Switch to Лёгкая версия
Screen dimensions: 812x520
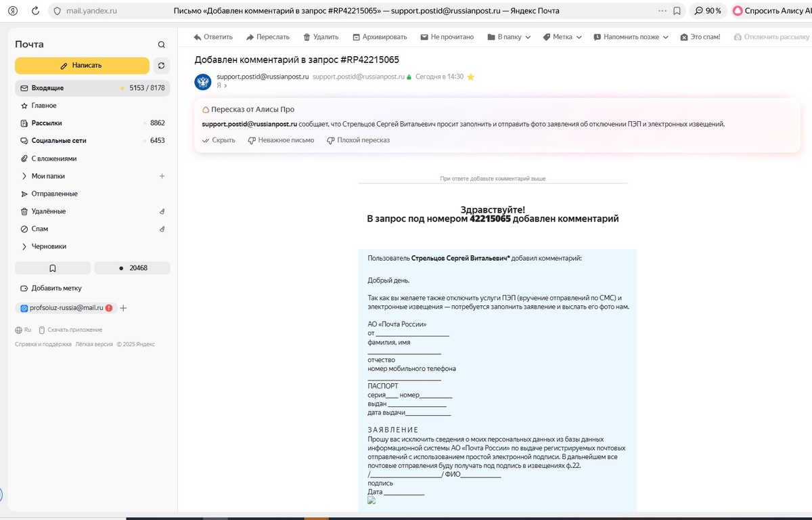pos(94,344)
